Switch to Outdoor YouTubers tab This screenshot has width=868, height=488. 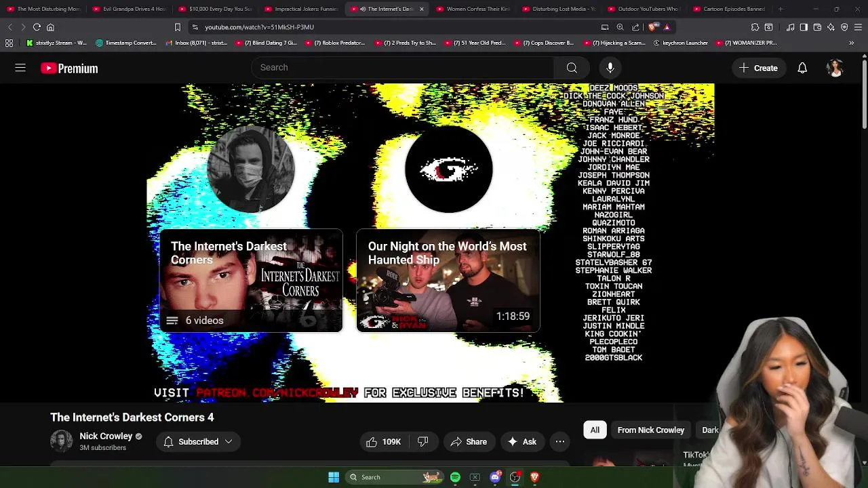pyautogui.click(x=644, y=9)
